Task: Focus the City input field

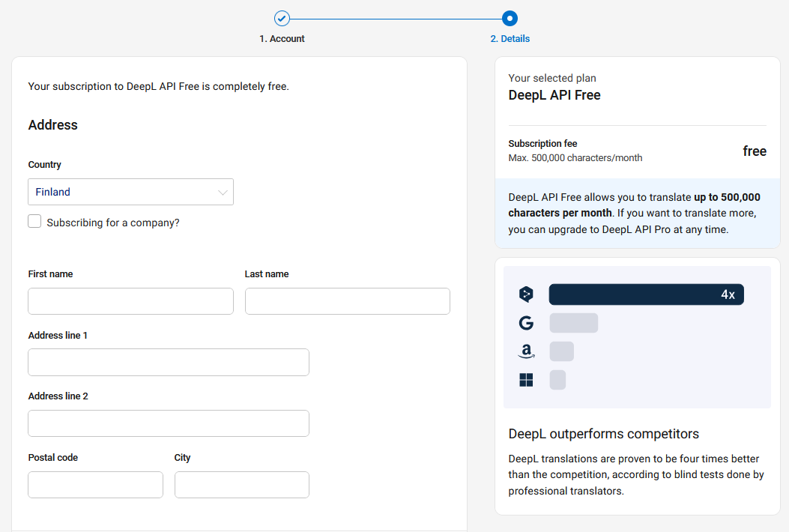Action: click(241, 485)
